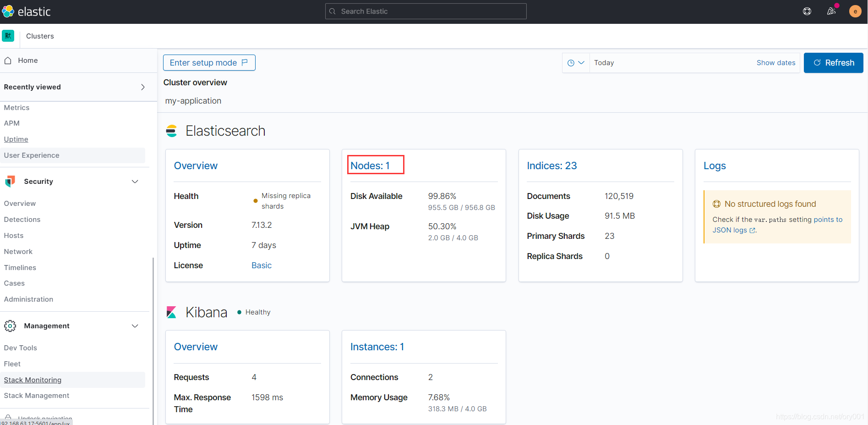Open Metrics in the sidebar
This screenshot has width=868, height=425.
click(x=16, y=108)
